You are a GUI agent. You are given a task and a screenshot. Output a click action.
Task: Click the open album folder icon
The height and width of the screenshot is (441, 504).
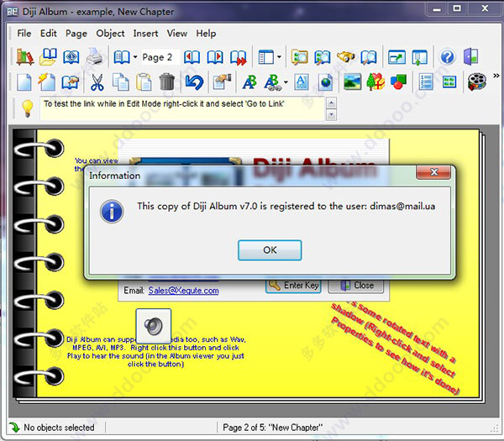pos(48,57)
